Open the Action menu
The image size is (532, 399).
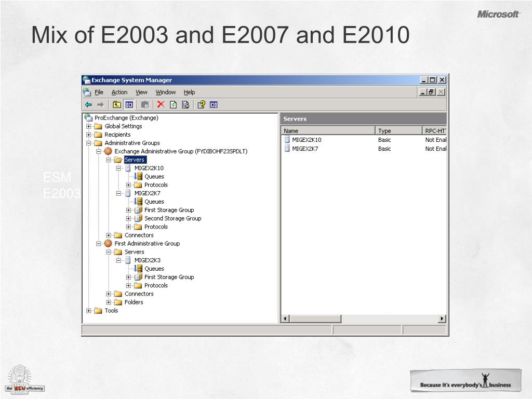coord(119,92)
